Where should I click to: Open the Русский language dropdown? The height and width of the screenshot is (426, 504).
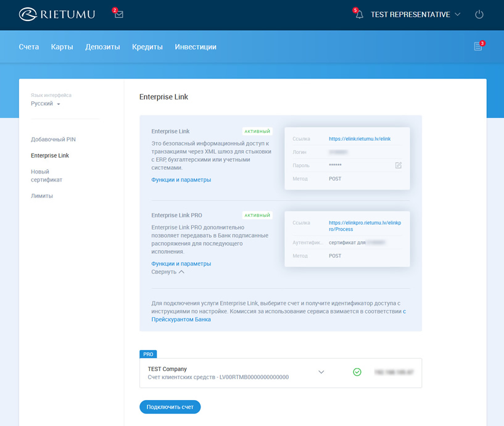click(x=46, y=104)
